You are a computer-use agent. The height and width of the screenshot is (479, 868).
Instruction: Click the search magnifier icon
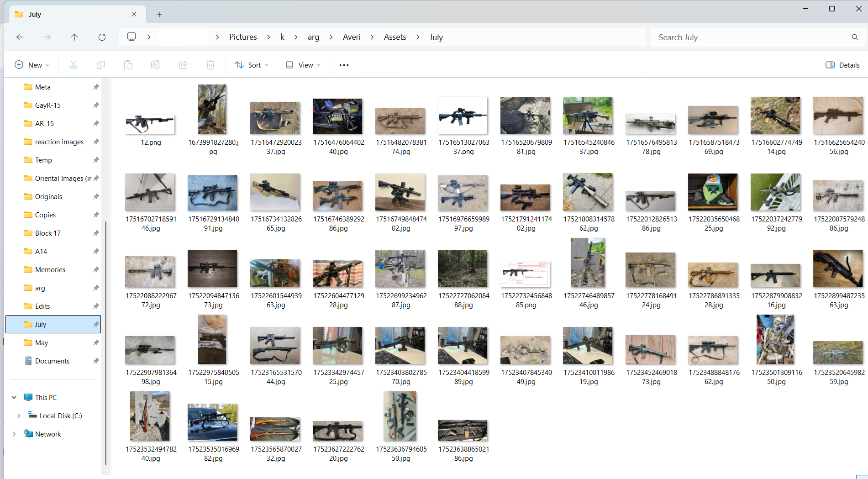point(855,37)
